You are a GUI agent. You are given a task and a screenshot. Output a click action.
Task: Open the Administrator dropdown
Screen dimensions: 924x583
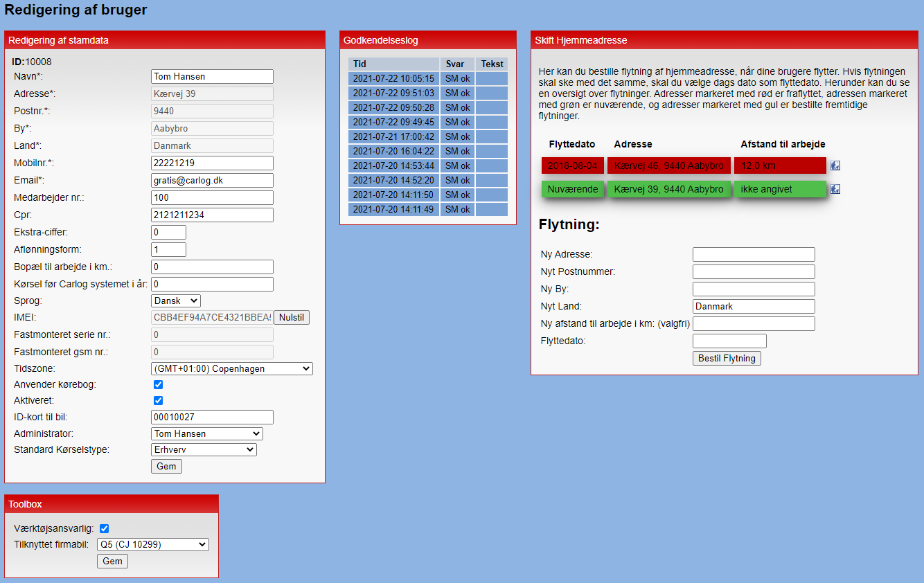tap(206, 433)
